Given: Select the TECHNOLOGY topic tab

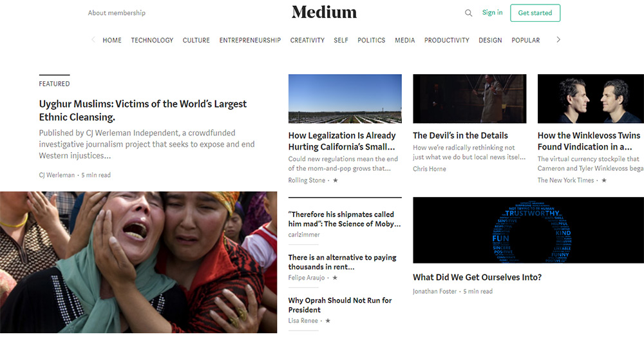Looking at the screenshot, I should 152,41.
